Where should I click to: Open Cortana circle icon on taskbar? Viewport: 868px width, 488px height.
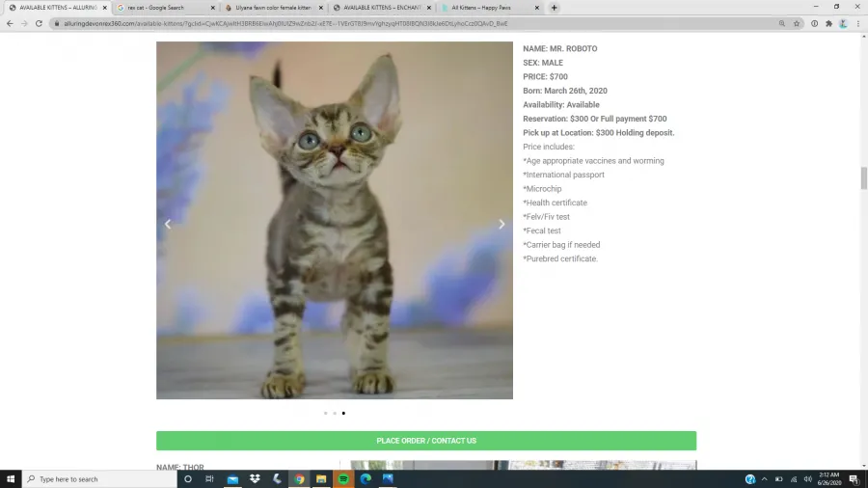188,479
